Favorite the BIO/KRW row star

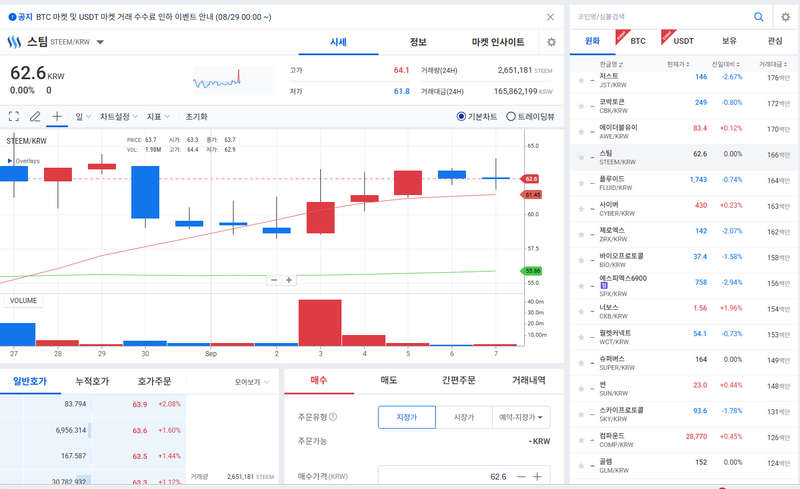click(581, 260)
